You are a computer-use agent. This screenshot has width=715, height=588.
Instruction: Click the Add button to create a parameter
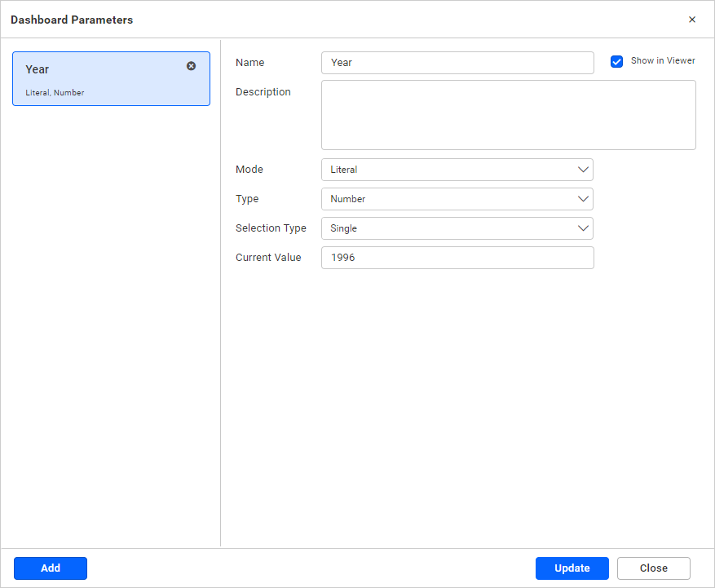(x=50, y=568)
